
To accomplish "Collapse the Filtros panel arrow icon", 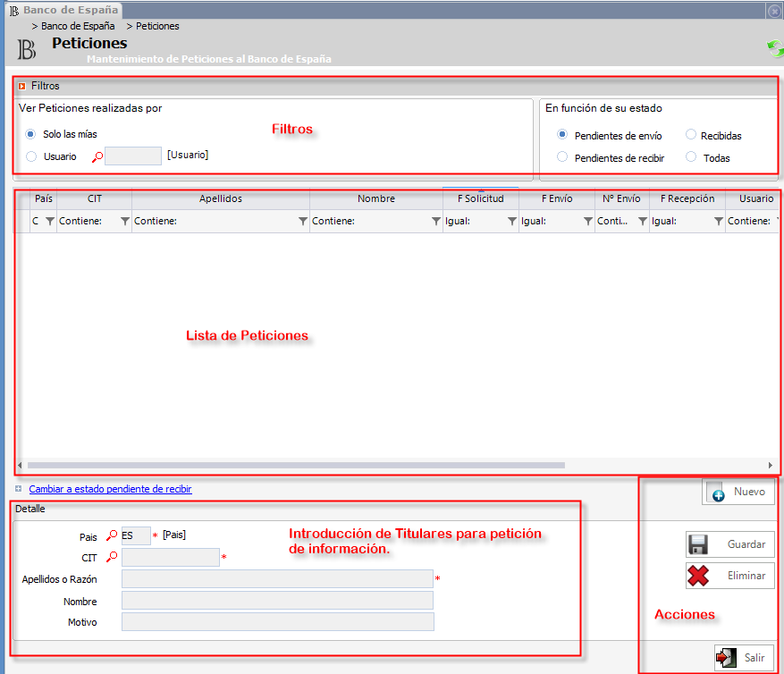I will click(x=21, y=86).
